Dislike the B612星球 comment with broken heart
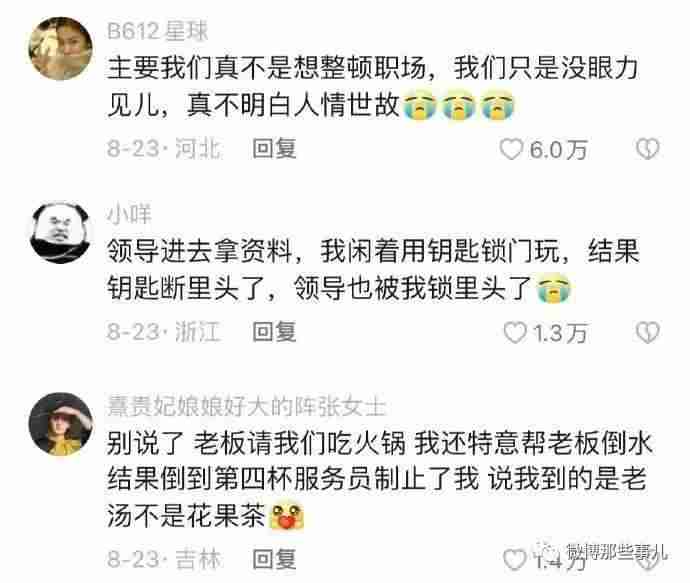This screenshot has height=583, width=690. click(x=648, y=149)
